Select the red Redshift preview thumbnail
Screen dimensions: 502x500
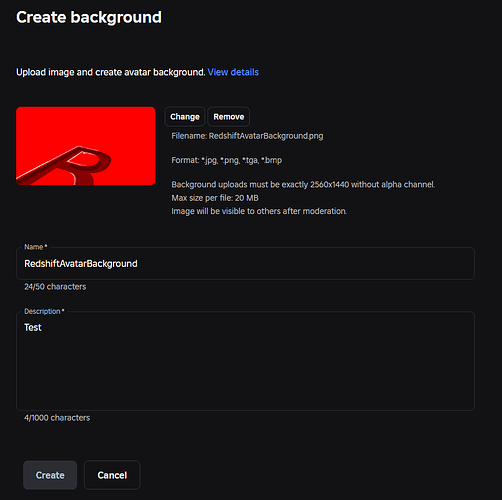(x=86, y=146)
